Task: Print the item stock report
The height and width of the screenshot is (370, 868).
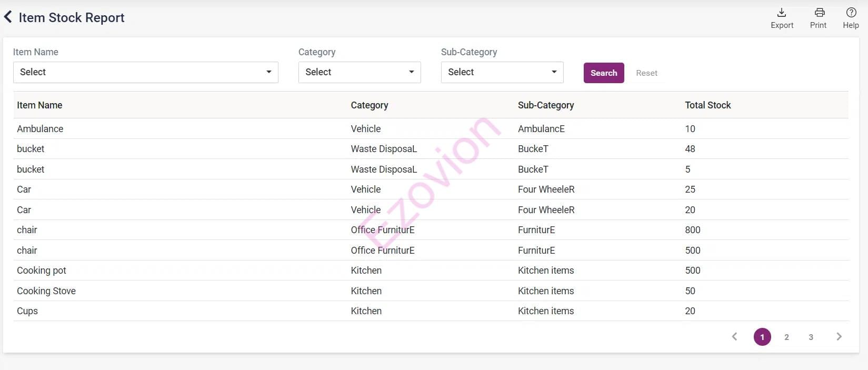Action: pos(819,18)
